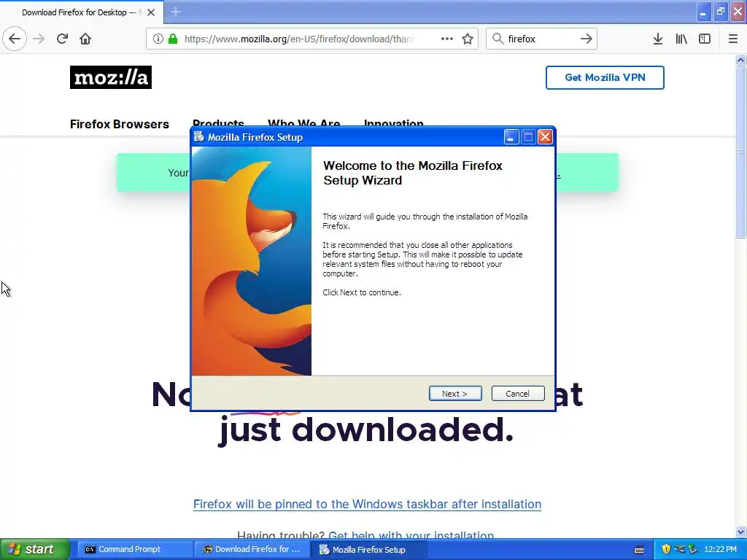
Task: Click the forward navigation arrow
Action: (39, 39)
